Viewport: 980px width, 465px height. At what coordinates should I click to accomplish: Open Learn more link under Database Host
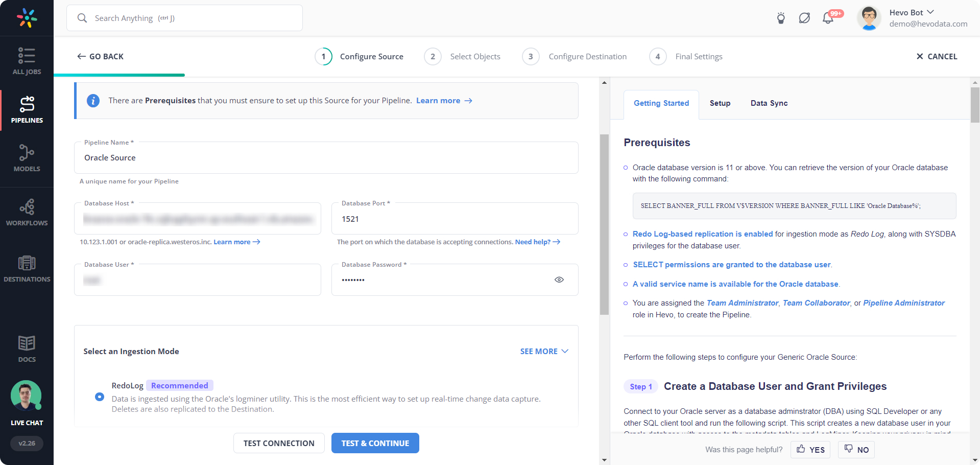point(237,242)
